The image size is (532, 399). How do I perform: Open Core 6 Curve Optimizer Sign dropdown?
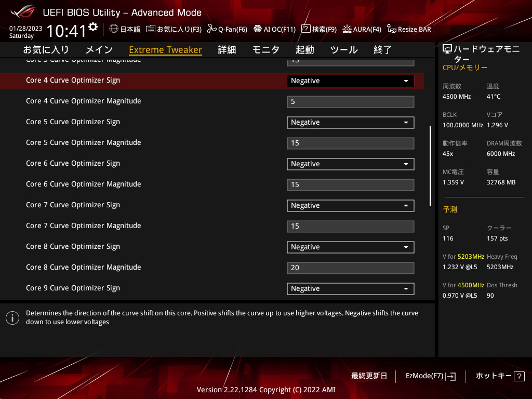351,164
